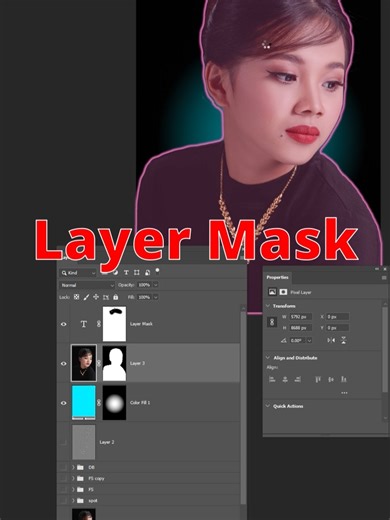Open the rotation angle dropdown

click(309, 340)
